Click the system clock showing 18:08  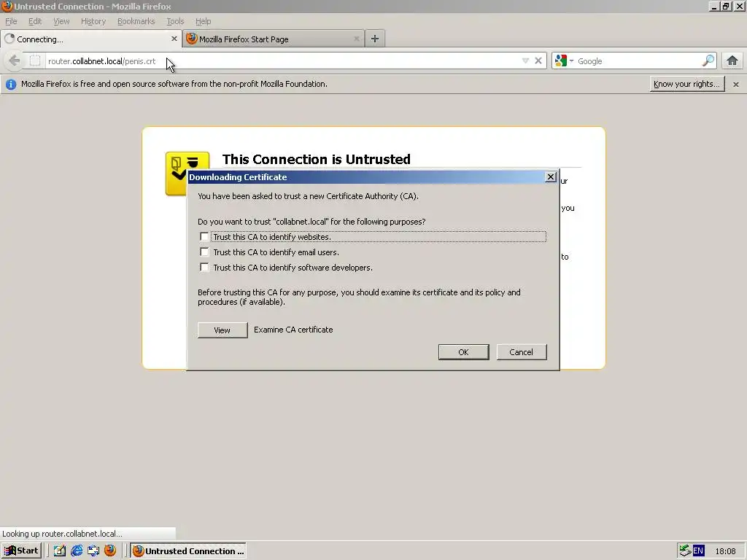(x=725, y=551)
